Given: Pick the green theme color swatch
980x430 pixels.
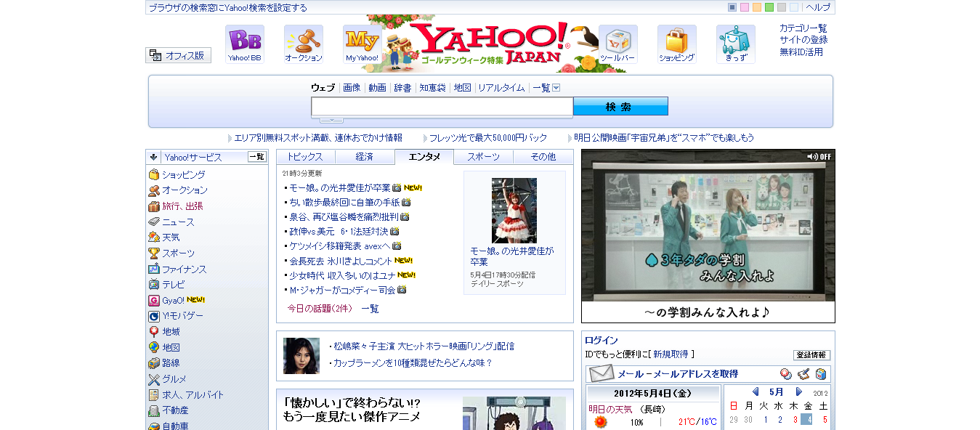Looking at the screenshot, I should click(x=769, y=7).
